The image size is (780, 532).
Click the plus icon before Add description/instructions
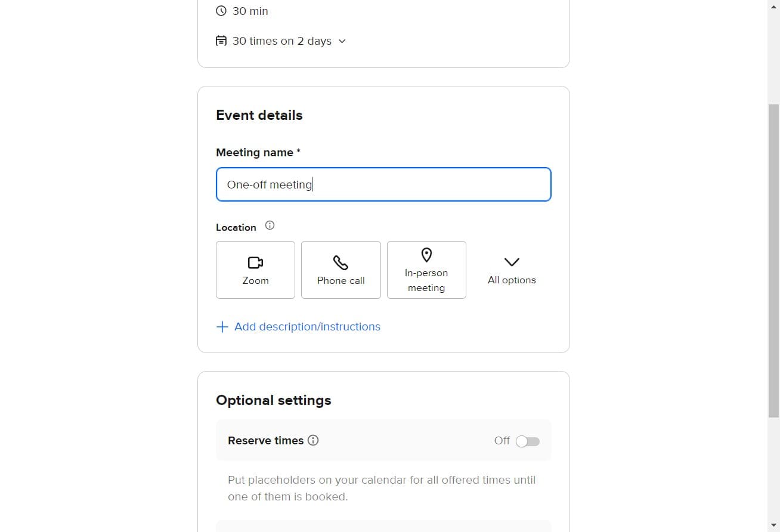coord(222,326)
